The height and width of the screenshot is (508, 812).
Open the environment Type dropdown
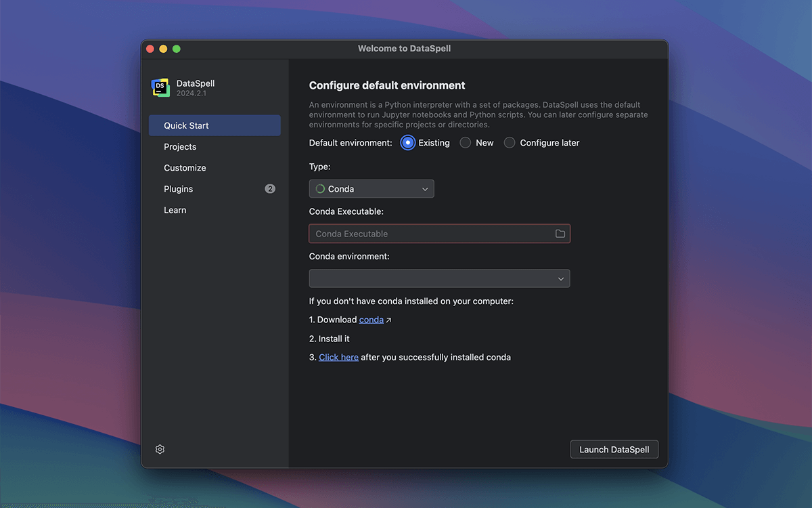click(371, 189)
